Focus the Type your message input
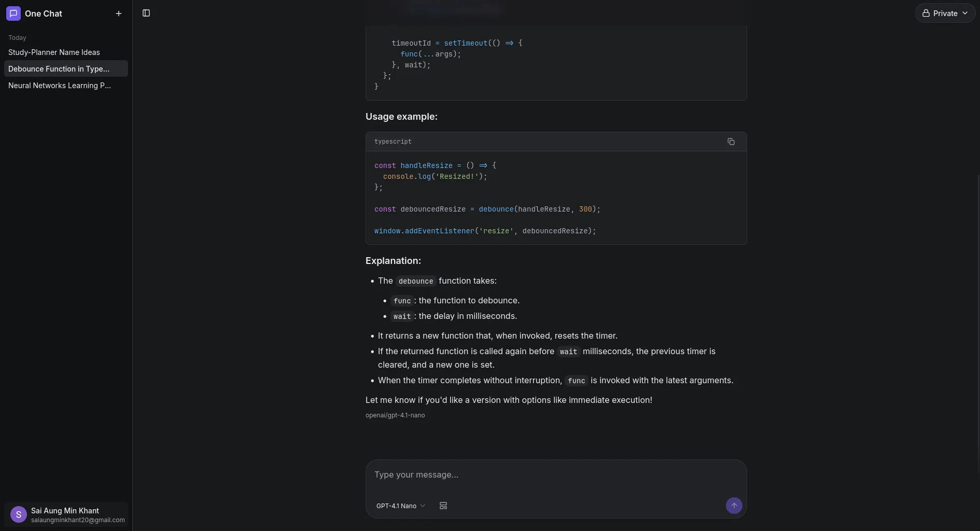This screenshot has height=531, width=980. 556,475
